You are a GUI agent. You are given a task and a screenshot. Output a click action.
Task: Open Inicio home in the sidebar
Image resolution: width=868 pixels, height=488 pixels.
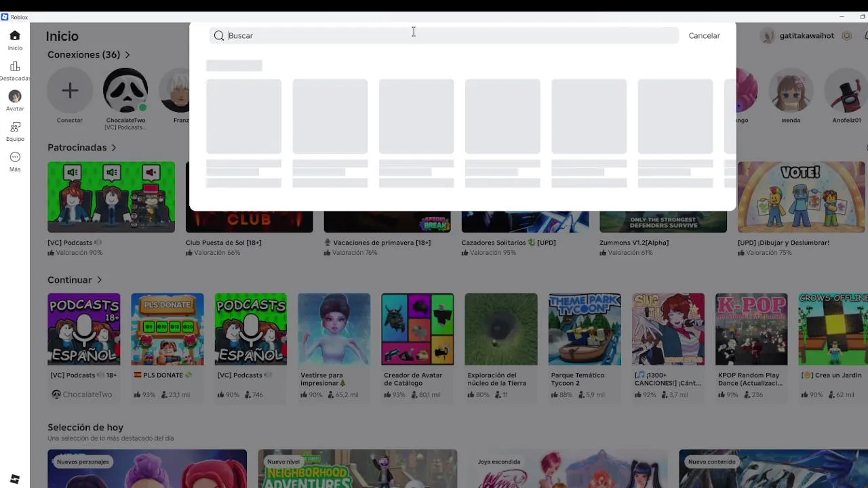(x=15, y=40)
